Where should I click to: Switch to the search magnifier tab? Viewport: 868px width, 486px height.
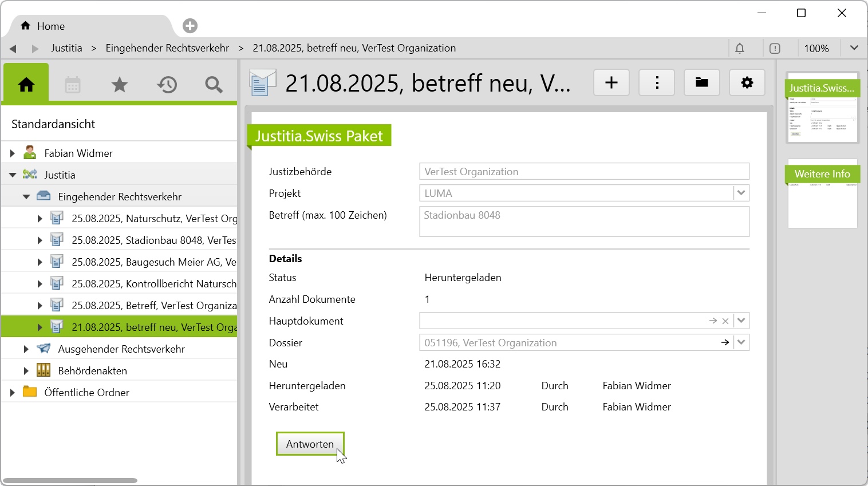pos(214,85)
